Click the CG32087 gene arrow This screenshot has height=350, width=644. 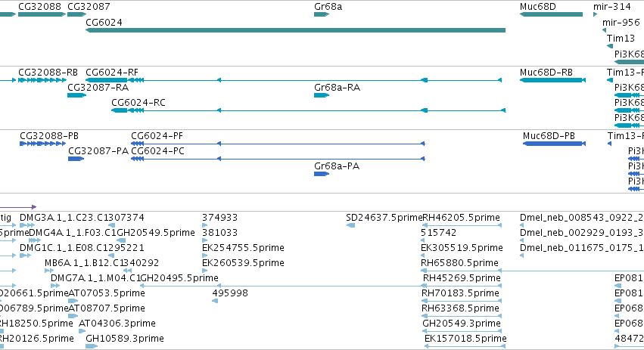click(76, 14)
